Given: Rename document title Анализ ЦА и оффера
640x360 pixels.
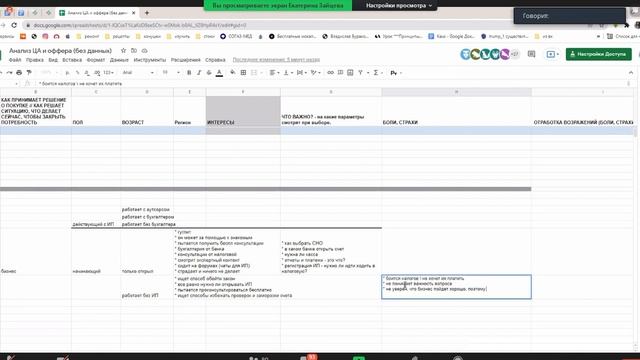Looking at the screenshot, I should 60,51.
